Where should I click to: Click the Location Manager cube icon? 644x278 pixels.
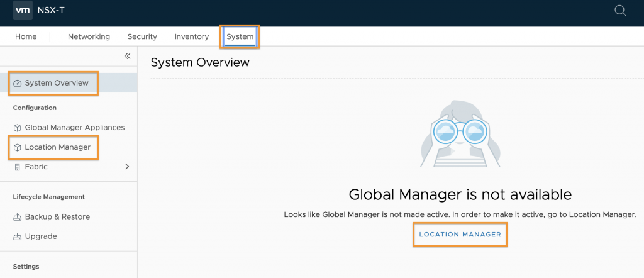(17, 147)
